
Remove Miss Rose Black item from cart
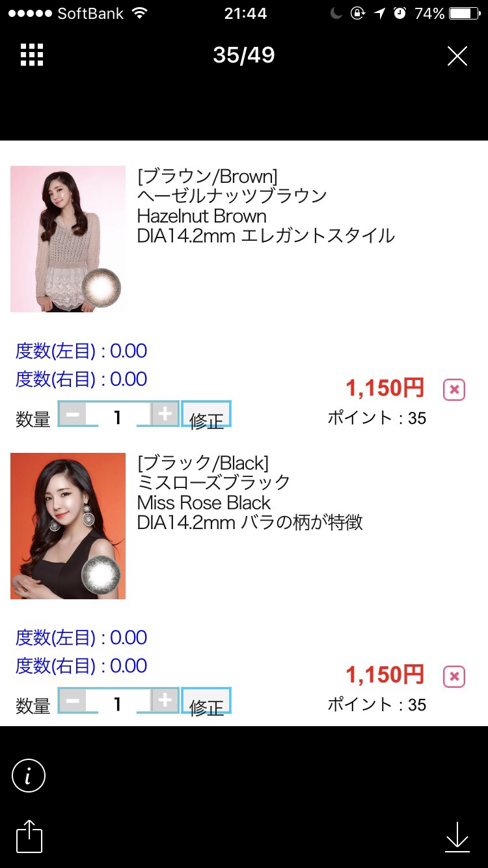click(454, 677)
